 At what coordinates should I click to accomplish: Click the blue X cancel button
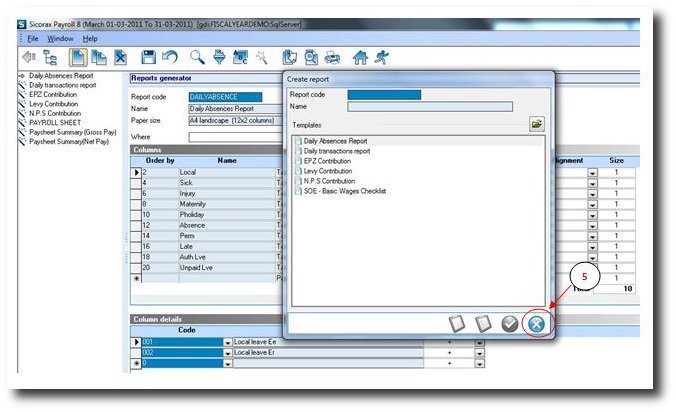pos(538,323)
